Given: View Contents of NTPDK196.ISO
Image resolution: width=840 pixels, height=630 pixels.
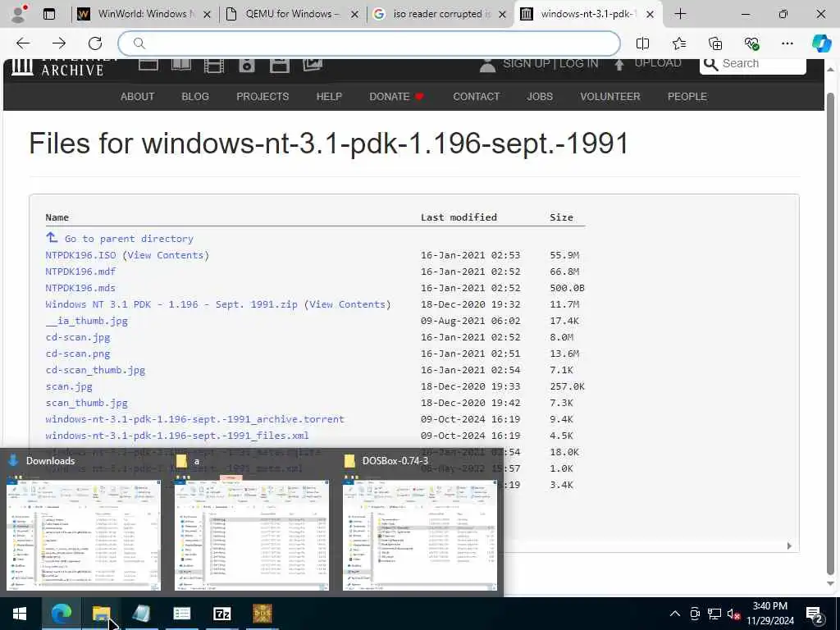Looking at the screenshot, I should click(166, 255).
